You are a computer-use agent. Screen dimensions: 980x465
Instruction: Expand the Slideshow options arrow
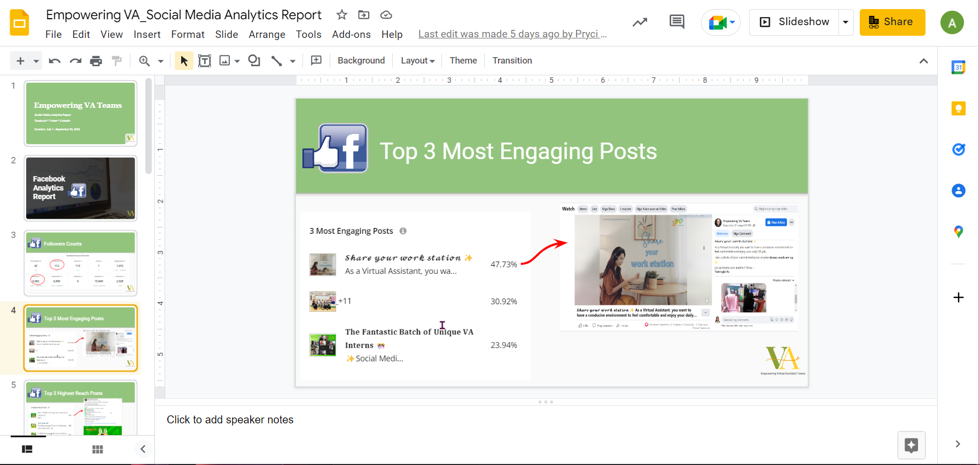[846, 22]
